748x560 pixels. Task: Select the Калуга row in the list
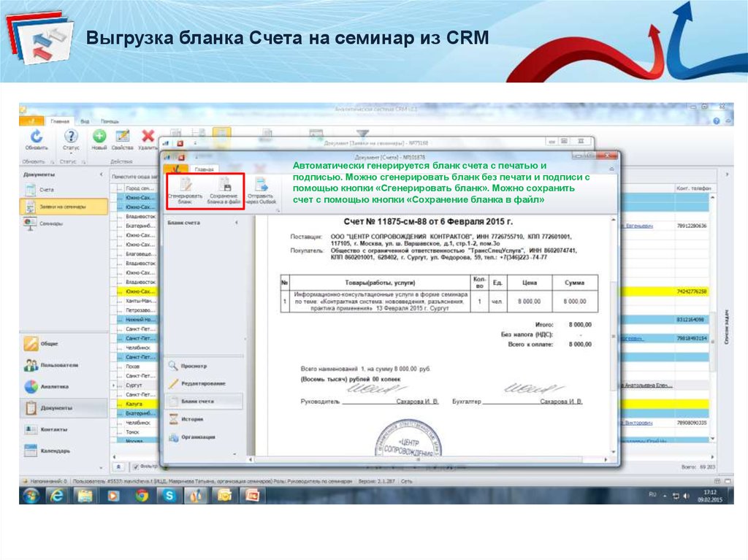[134, 404]
